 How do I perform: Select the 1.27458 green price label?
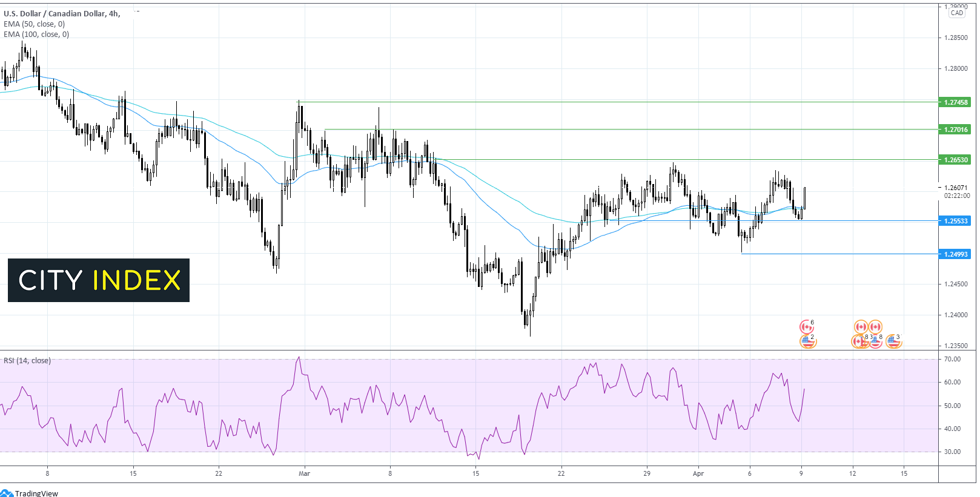[955, 102]
